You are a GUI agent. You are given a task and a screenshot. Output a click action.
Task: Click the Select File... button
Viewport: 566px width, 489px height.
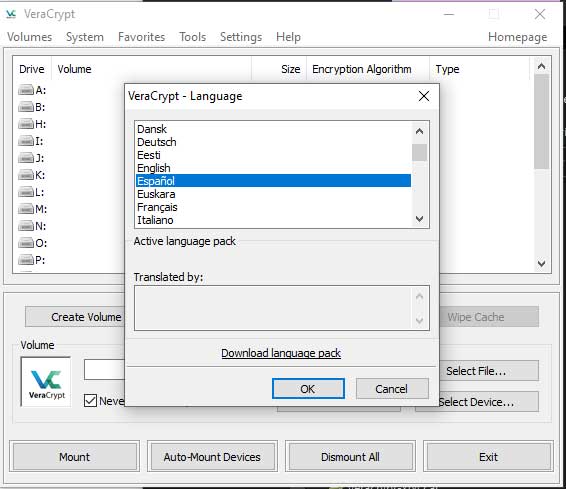(x=489, y=371)
